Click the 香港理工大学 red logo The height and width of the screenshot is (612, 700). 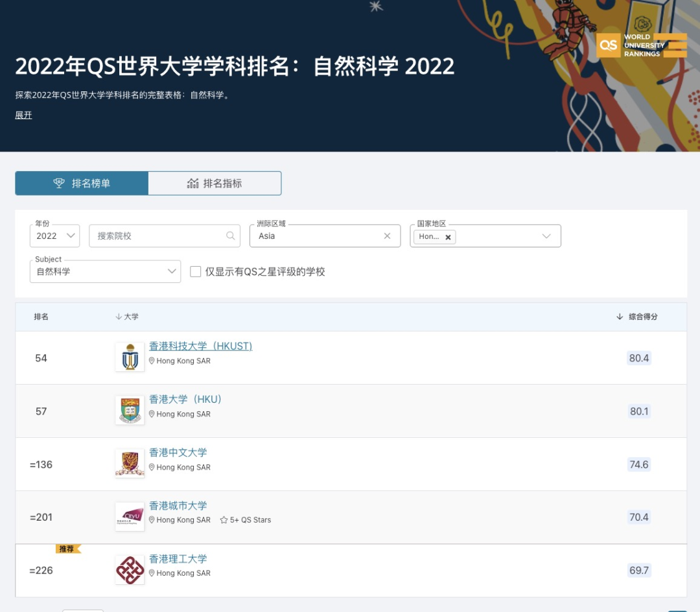click(x=130, y=570)
